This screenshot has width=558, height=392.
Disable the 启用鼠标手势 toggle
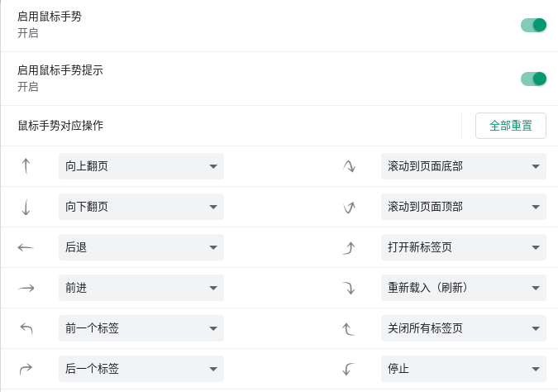point(533,25)
